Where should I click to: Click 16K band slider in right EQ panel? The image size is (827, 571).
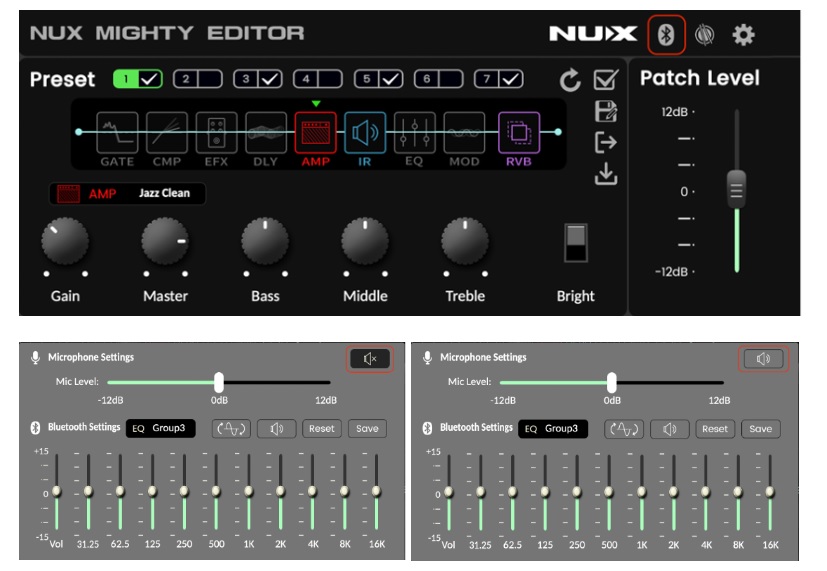coord(770,492)
